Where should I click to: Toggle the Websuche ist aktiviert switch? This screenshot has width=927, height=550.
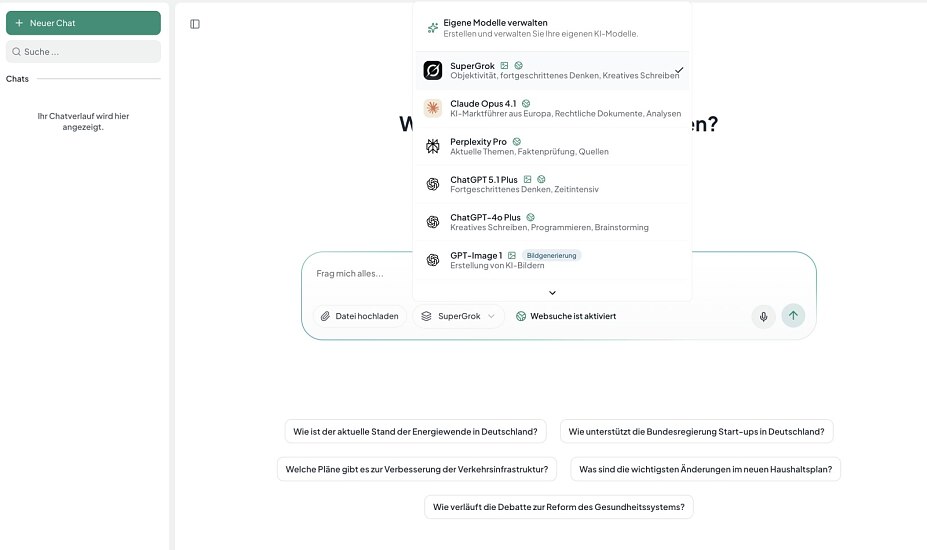tap(566, 316)
